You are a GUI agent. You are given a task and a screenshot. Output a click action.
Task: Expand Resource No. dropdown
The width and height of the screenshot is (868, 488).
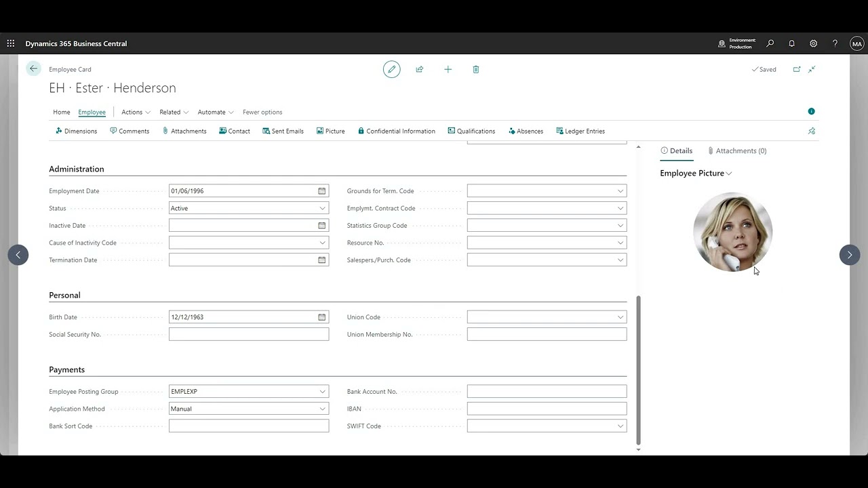click(x=620, y=243)
